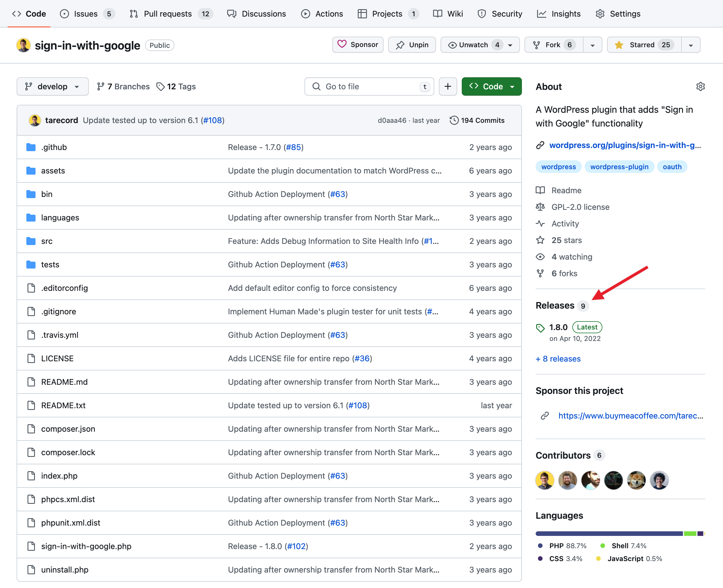Open the develop branch dropdown
Image resolution: width=723 pixels, height=588 pixels.
click(x=52, y=87)
